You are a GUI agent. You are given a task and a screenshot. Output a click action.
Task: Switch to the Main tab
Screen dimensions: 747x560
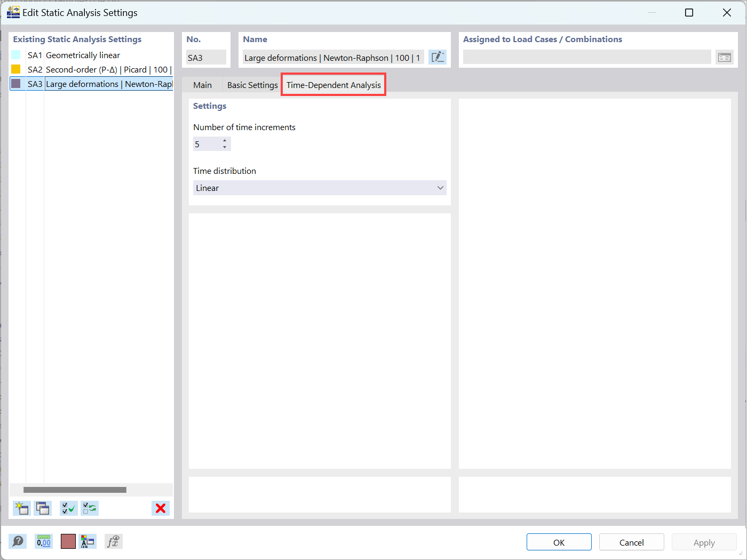203,84
